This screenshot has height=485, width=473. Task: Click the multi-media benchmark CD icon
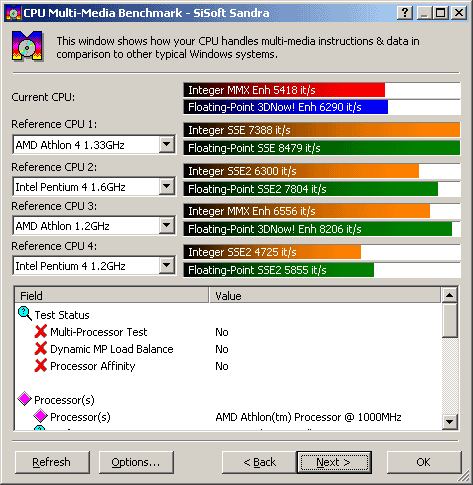coord(27,46)
